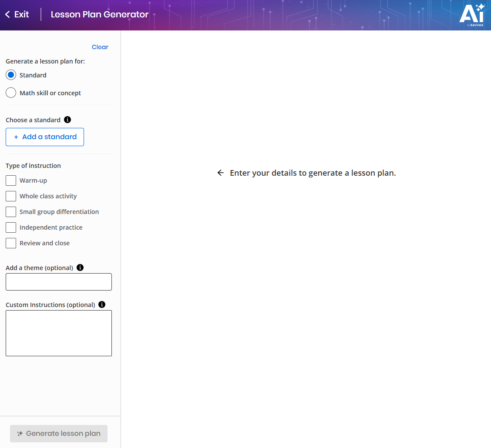Image resolution: width=491 pixels, height=448 pixels.
Task: Check the Independent practice box
Action: pos(11,227)
